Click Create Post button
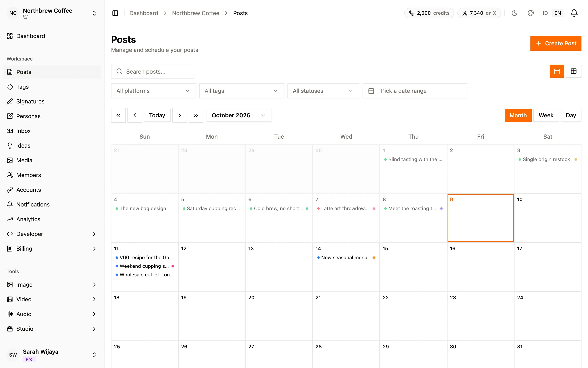The width and height of the screenshot is (588, 368). tap(556, 43)
